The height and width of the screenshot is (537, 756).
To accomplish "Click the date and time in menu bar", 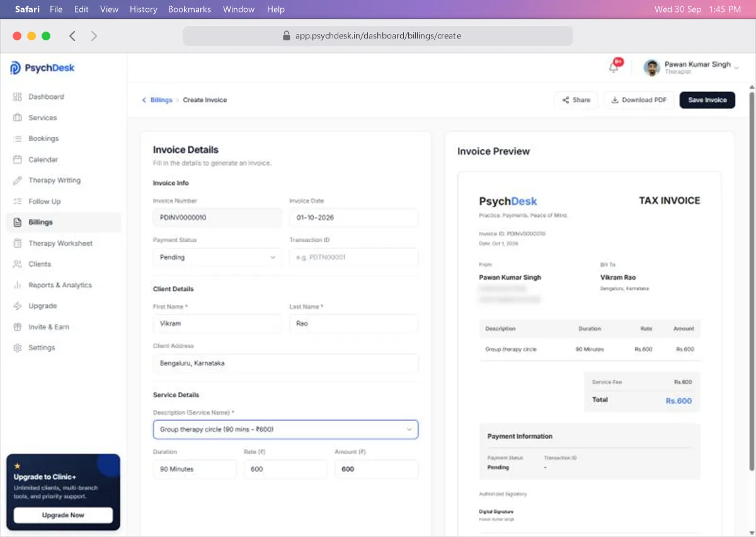I will pos(697,9).
